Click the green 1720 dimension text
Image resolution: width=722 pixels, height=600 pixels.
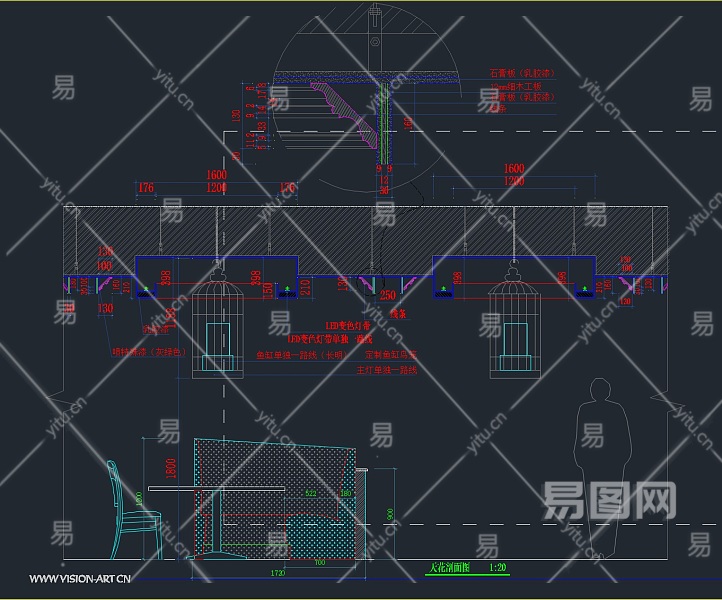pyautogui.click(x=278, y=573)
